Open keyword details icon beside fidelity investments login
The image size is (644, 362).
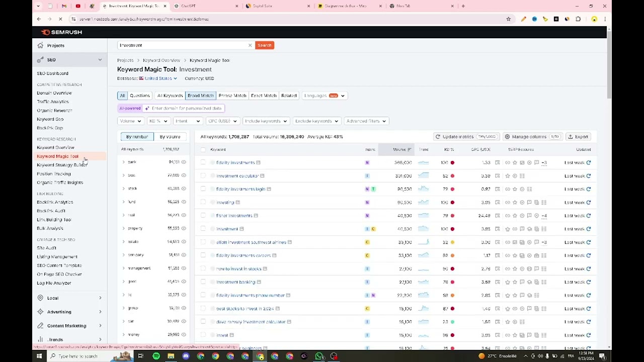269,189
